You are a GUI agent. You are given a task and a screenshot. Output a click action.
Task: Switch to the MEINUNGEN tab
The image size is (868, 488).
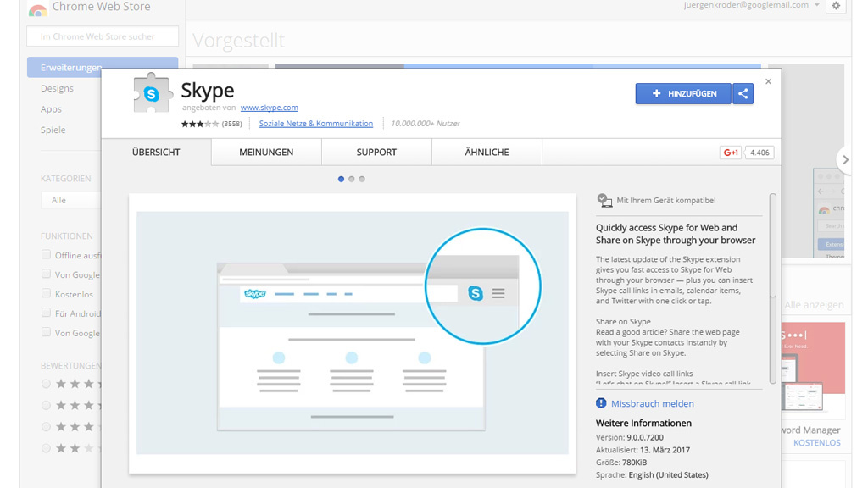[x=266, y=152]
